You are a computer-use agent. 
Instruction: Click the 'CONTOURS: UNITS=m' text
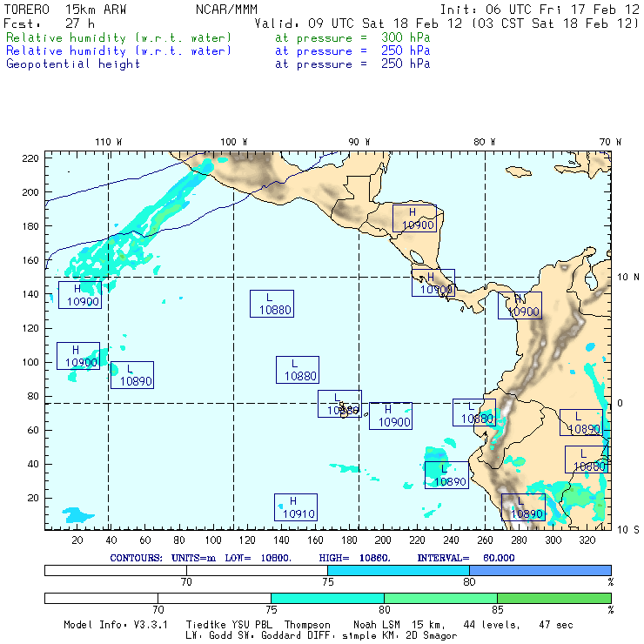(163, 558)
